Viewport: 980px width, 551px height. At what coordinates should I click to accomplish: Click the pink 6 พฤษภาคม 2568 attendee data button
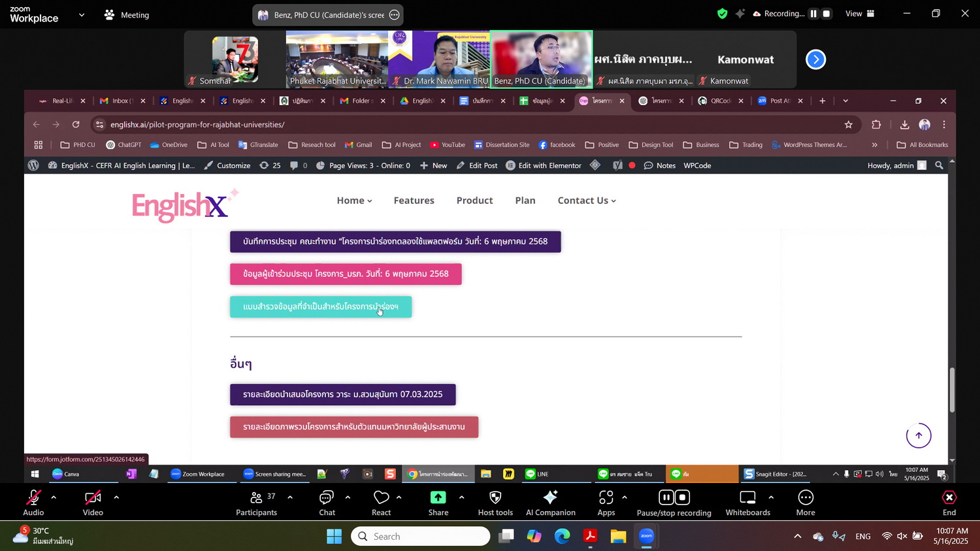coord(346,274)
